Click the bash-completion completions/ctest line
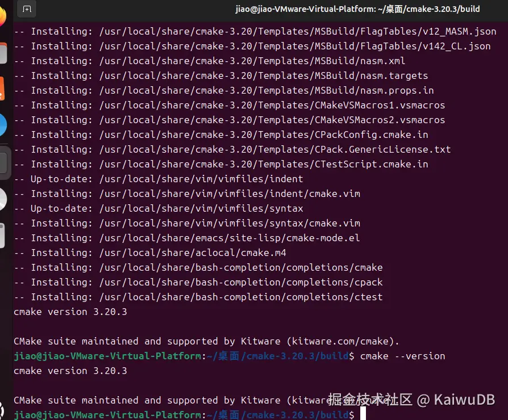The width and height of the screenshot is (508, 420). [x=198, y=297]
